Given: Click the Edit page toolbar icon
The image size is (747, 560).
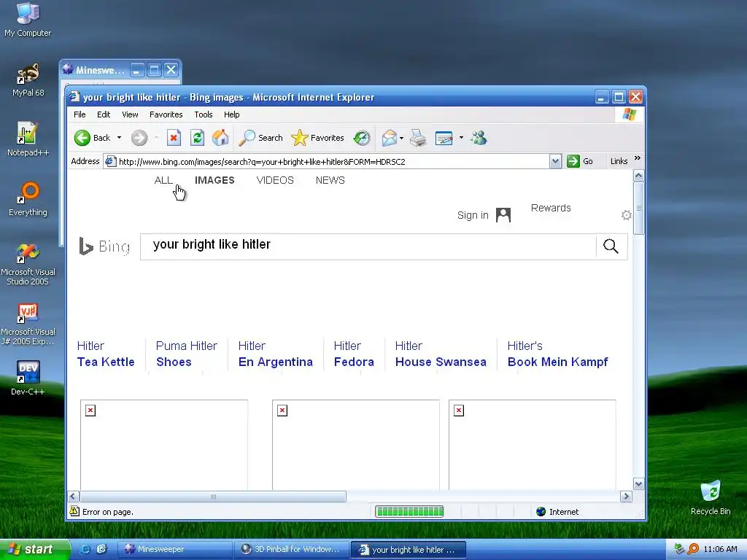Looking at the screenshot, I should point(444,138).
